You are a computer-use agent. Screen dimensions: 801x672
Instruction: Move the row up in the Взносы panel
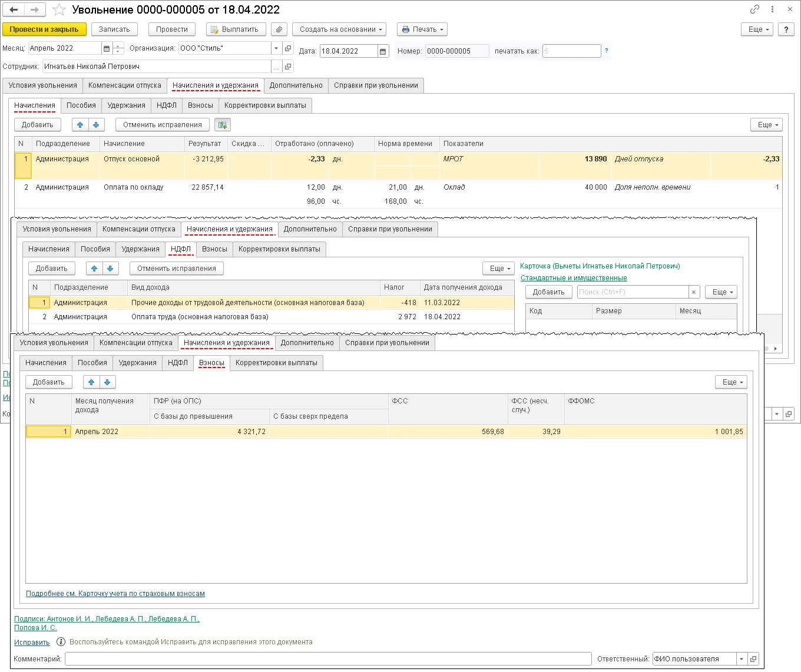point(91,382)
